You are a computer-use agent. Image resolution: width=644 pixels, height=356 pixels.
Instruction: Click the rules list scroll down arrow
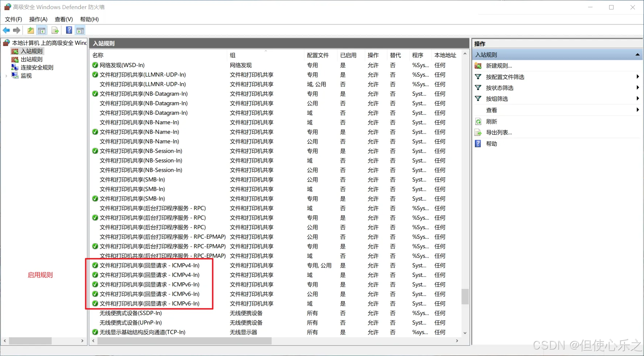pyautogui.click(x=465, y=333)
